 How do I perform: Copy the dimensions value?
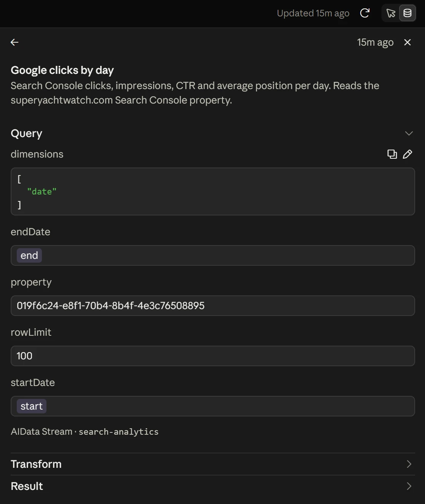point(392,154)
